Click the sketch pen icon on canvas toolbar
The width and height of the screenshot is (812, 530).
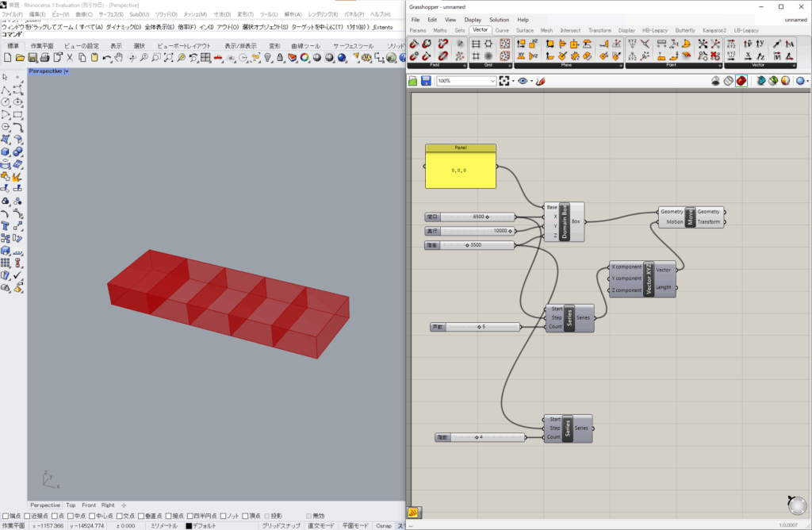[541, 81]
